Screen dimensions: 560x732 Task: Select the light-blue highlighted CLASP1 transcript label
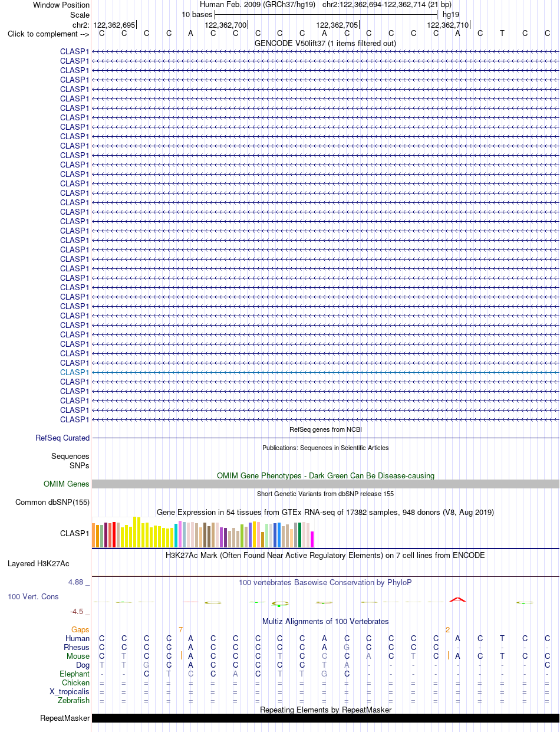[x=75, y=372]
